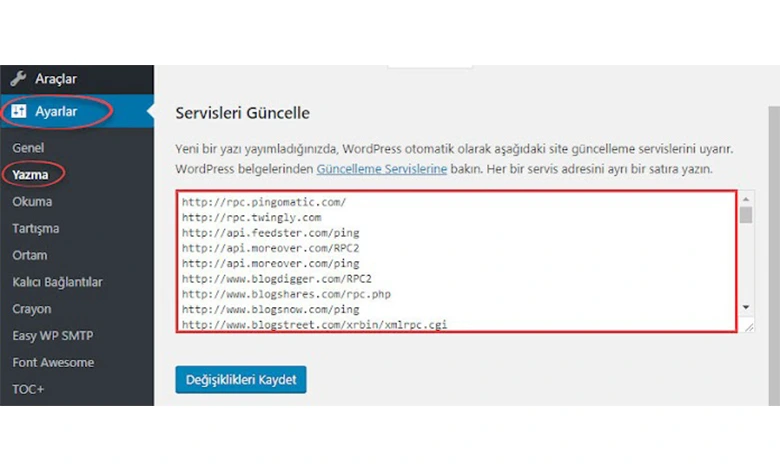Click the textarea scrollbar down arrow

[x=746, y=307]
